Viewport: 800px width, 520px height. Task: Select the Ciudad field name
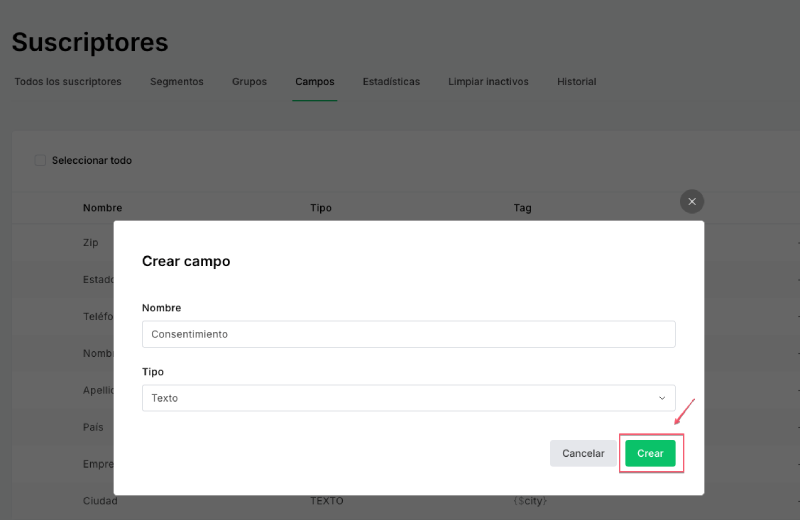click(101, 501)
